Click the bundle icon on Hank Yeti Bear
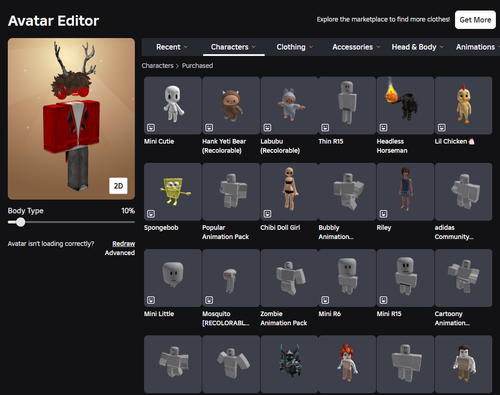Screen dimensions: 500x395 click(209, 127)
